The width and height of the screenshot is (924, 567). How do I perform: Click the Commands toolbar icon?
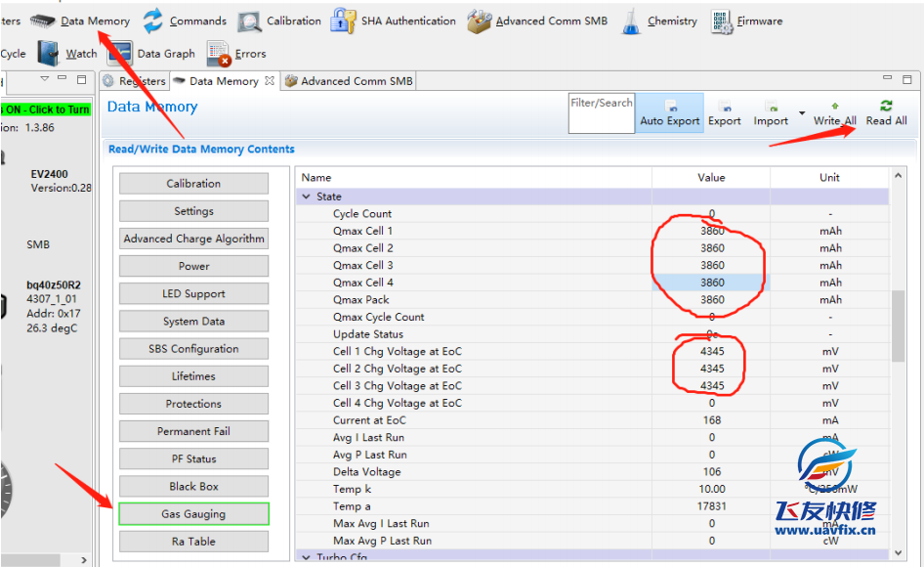click(x=153, y=21)
